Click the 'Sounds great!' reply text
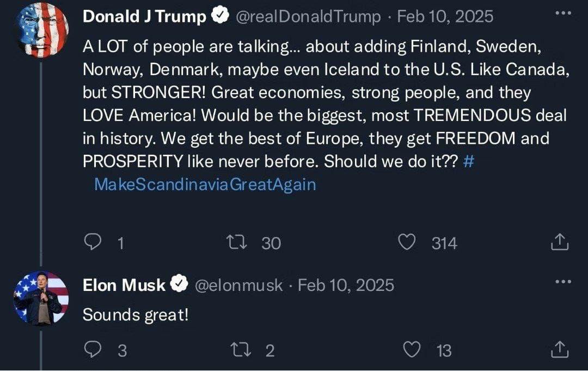This screenshot has width=588, height=371. (135, 314)
